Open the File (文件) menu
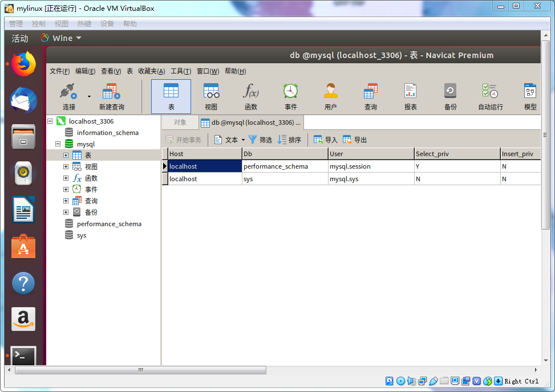Screen dimensions: 555x392 (59, 71)
